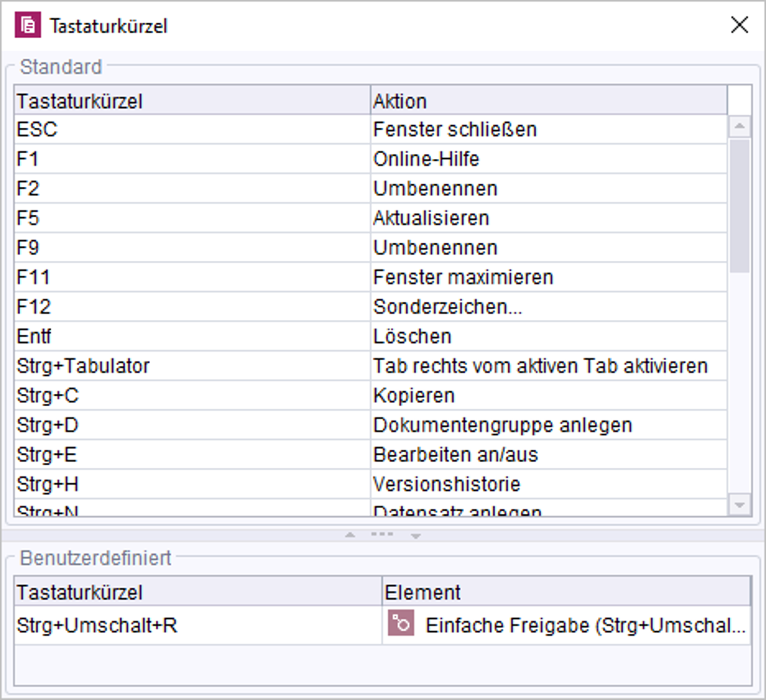Select the Umbenennen action in F9 row
This screenshot has height=700, width=766.
point(549,247)
